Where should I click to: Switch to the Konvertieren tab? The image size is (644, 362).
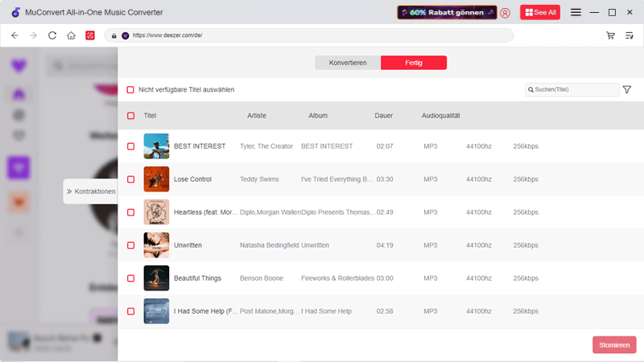pyautogui.click(x=348, y=63)
